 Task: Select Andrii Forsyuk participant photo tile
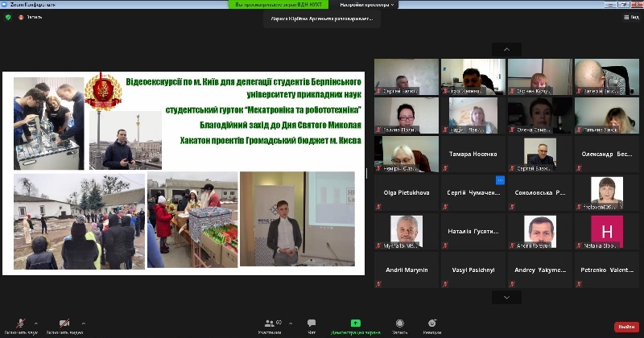coord(540,231)
